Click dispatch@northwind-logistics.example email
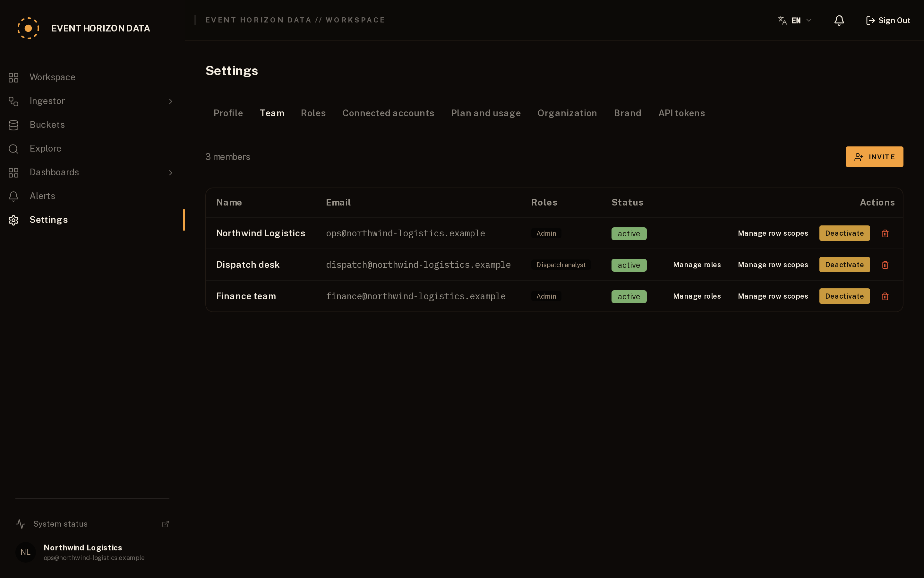Screen dimensions: 924x578 [418, 265]
